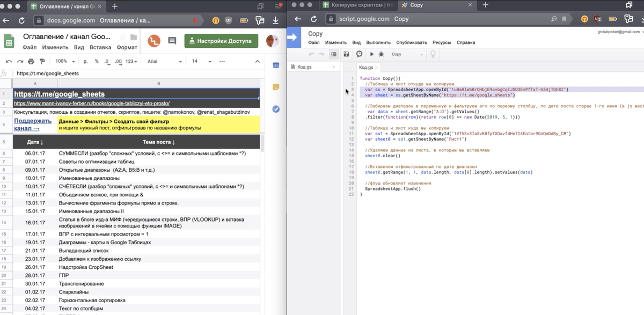
Task: Reload the docs.google.com page
Action: click(22, 20)
